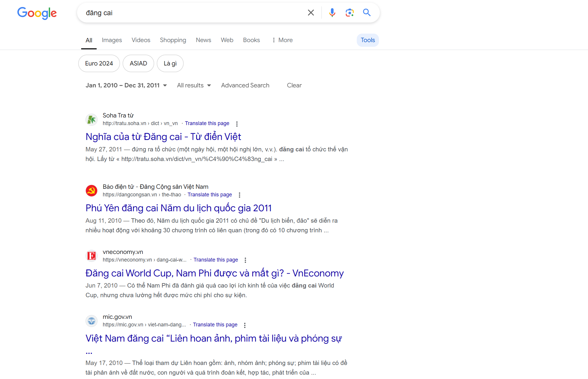Viewport: 588px width, 379px height.
Task: Click the Đảng Cộng sản Việt Nam favicon
Action: (x=91, y=191)
